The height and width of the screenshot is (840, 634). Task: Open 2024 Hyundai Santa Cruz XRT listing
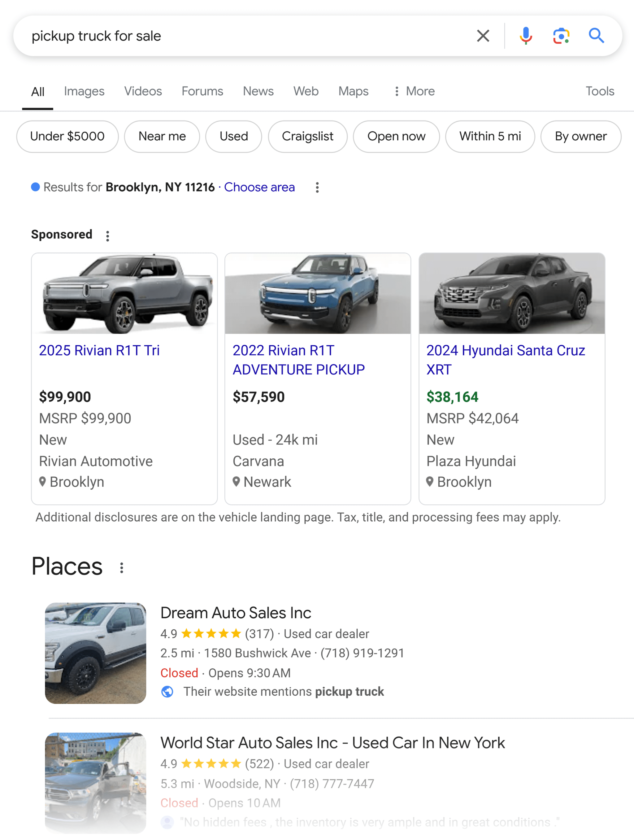coord(506,360)
